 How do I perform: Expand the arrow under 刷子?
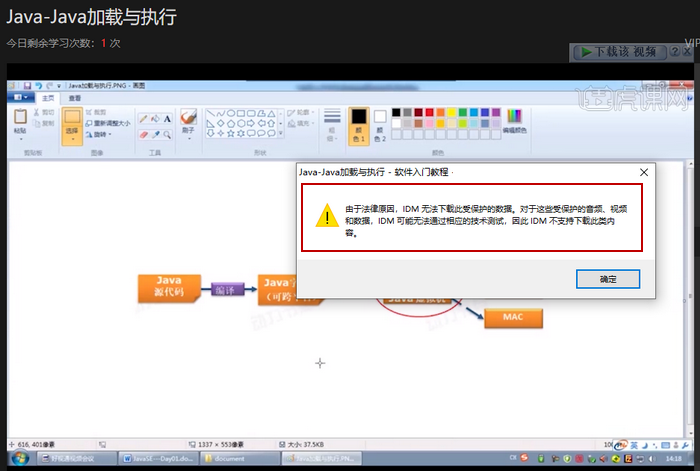(x=189, y=139)
